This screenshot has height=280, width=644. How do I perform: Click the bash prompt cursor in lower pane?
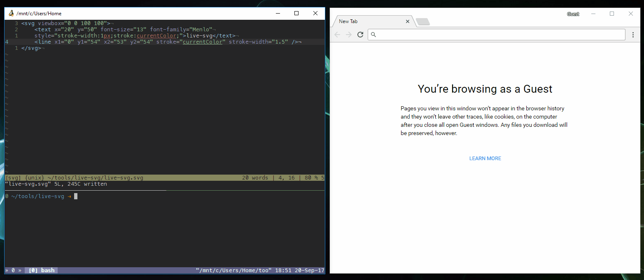[76, 196]
